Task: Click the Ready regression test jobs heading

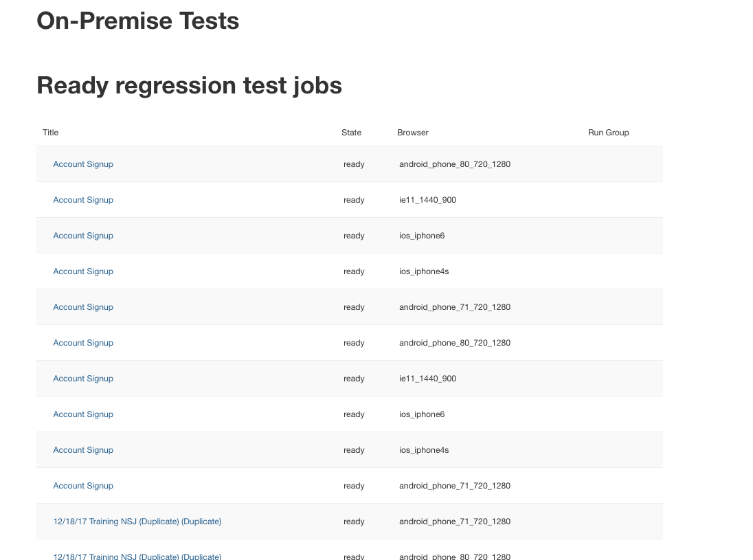Action: 189,86
